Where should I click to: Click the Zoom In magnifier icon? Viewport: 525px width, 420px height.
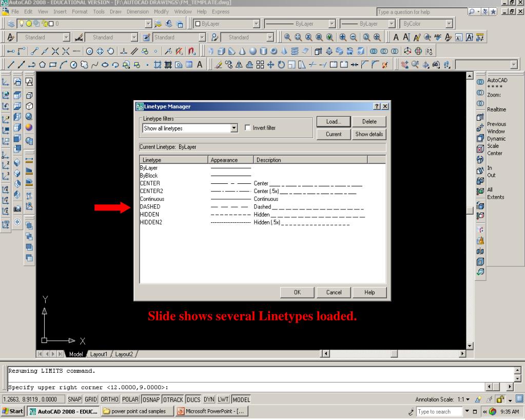(x=343, y=37)
